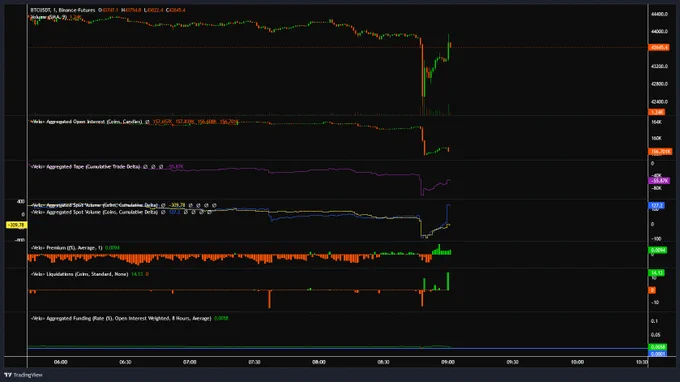The height and width of the screenshot is (382, 680).
Task: Click the purple -55.87K value in Tape legend
Action: (176, 167)
